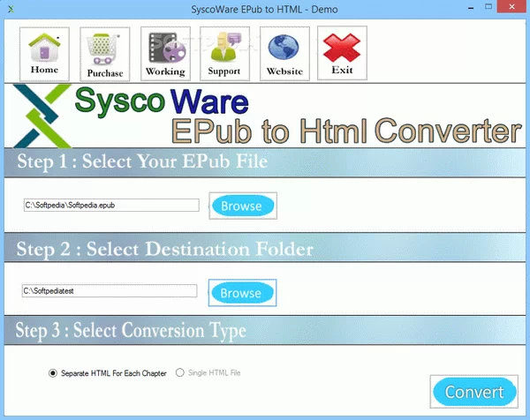Screen dimensions: 530x420
Task: Click the red Exit icon
Action: click(342, 53)
